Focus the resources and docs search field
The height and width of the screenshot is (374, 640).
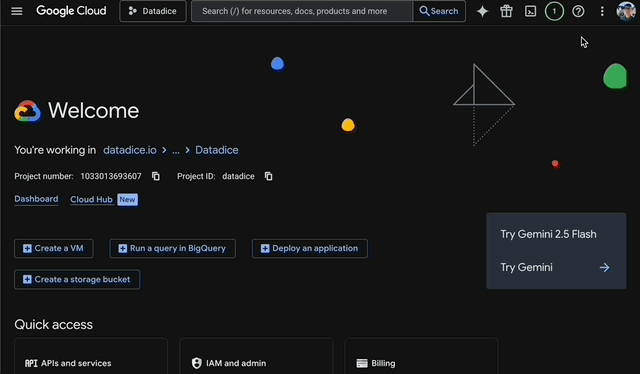302,11
